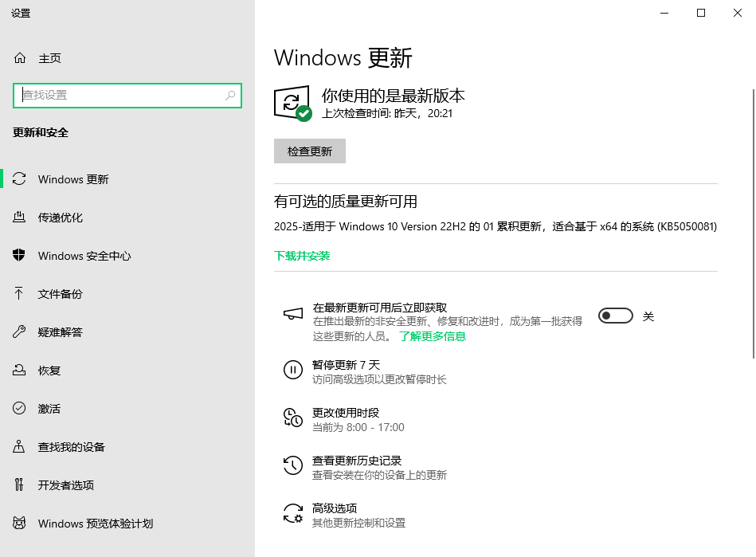
Task: Click the update status icon with green check
Action: coord(292,104)
